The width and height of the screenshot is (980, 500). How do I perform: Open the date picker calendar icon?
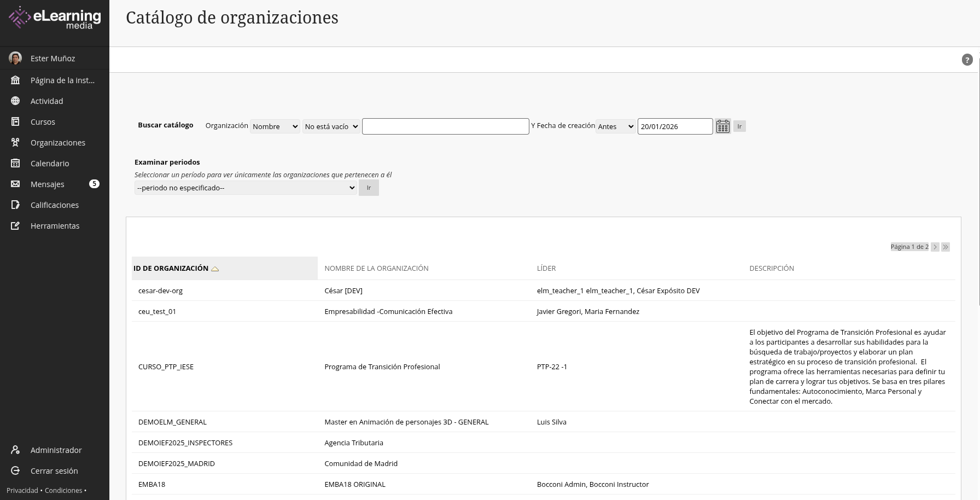point(723,126)
